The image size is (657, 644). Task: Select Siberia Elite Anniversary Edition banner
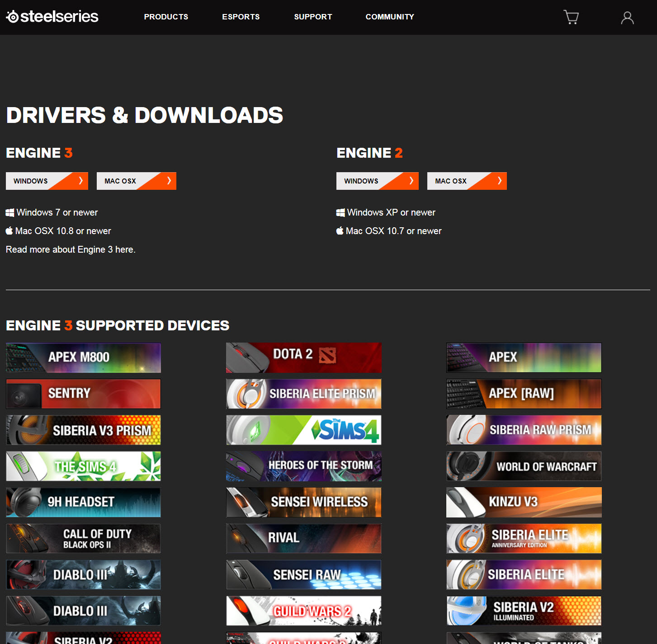(x=524, y=538)
